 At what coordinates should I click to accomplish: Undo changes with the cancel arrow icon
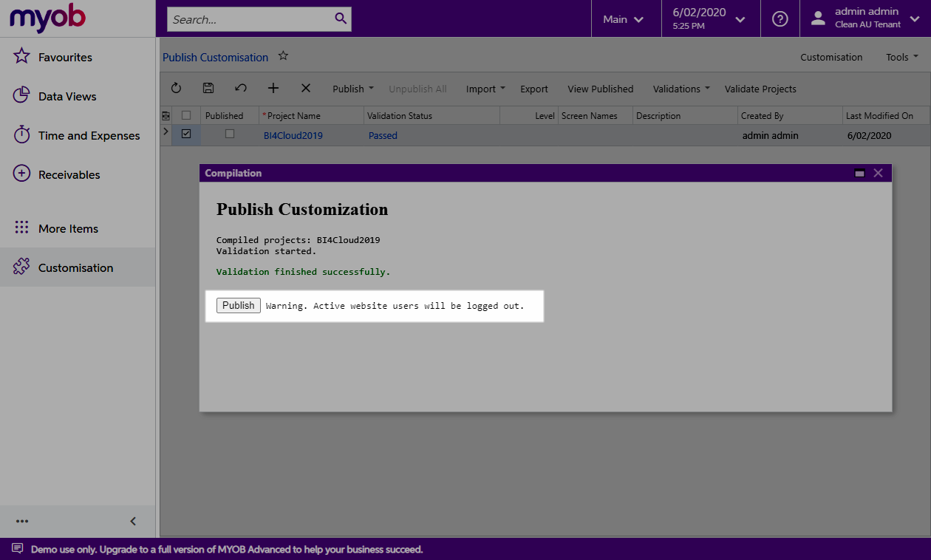click(241, 88)
